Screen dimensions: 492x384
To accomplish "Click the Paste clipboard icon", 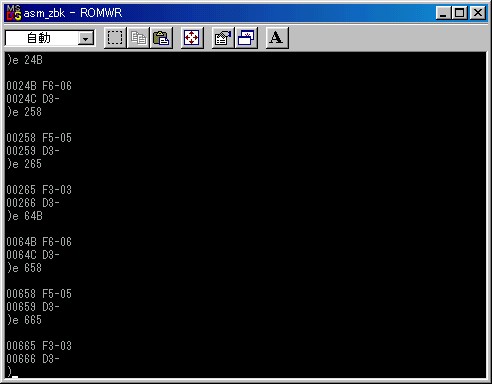I will pos(161,38).
